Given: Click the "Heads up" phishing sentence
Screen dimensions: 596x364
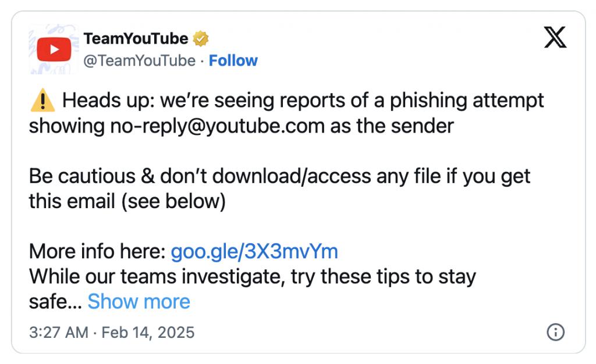Looking at the screenshot, I should point(286,113).
